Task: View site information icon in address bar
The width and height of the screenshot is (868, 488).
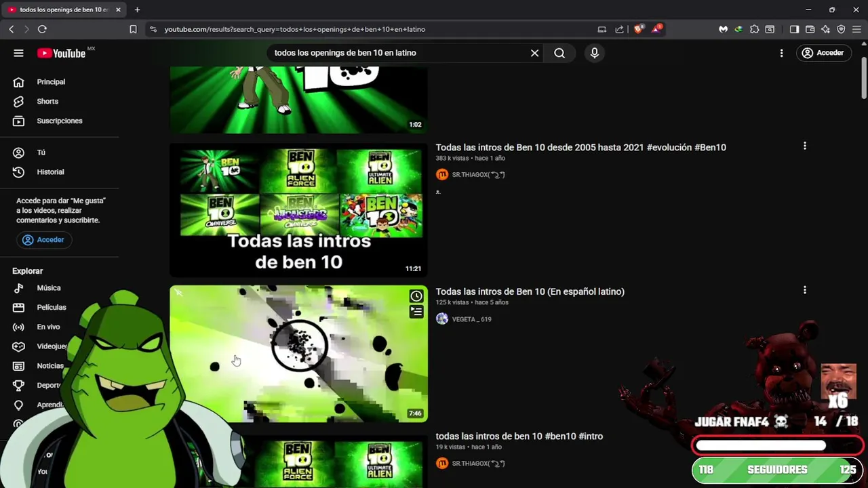Action: click(153, 29)
